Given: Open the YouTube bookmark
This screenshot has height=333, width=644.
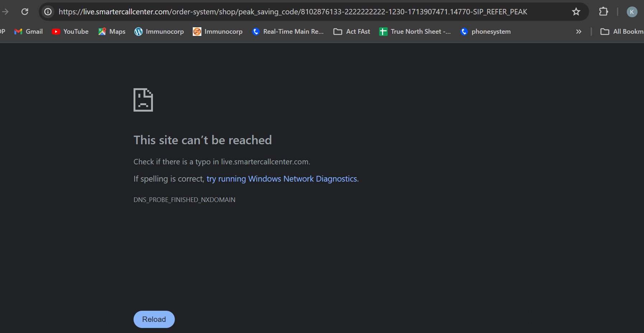Looking at the screenshot, I should coord(70,32).
